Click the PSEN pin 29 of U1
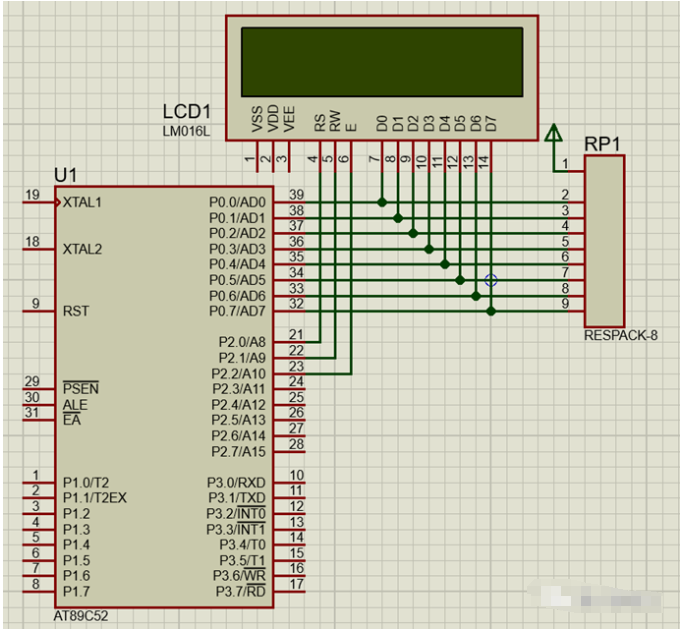Image resolution: width=684 pixels, height=632 pixels. click(x=38, y=388)
